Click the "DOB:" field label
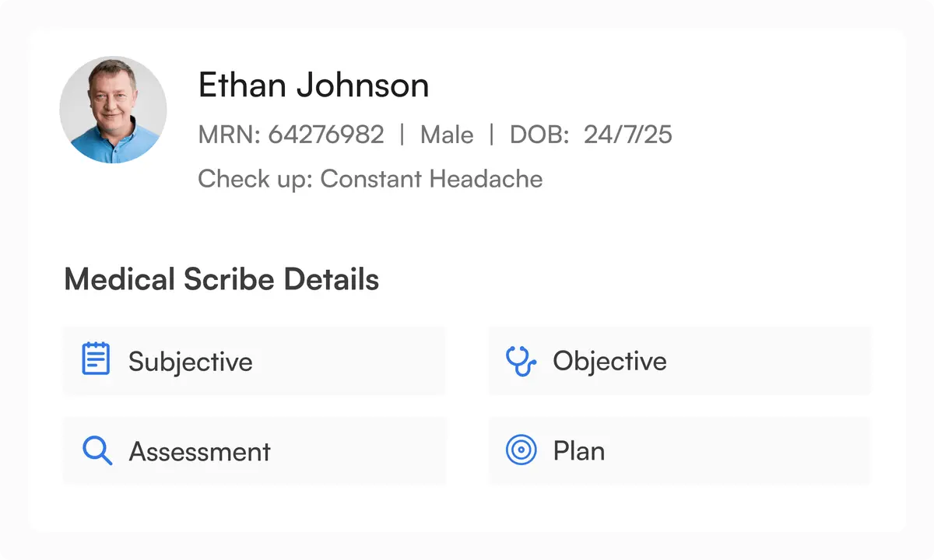The width and height of the screenshot is (934, 560). tap(539, 135)
